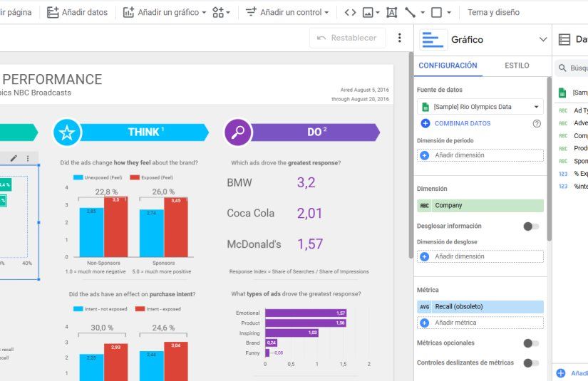Click the Product bar in ad types chart
This screenshot has width=588, height=381.
click(x=306, y=323)
